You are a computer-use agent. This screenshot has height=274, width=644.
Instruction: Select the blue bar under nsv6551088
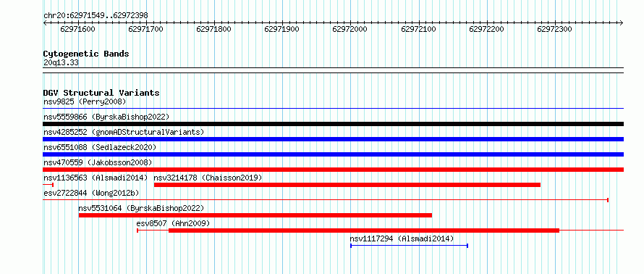pos(333,154)
